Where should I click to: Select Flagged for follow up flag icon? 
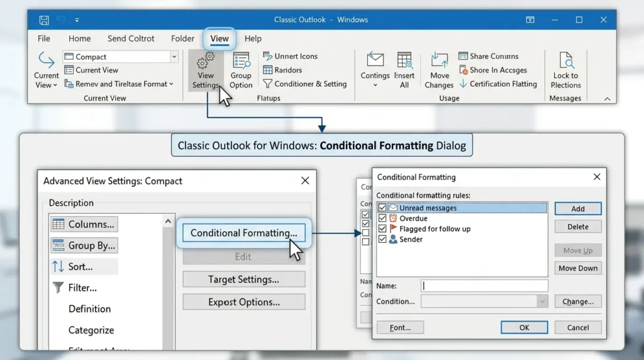[x=393, y=228]
